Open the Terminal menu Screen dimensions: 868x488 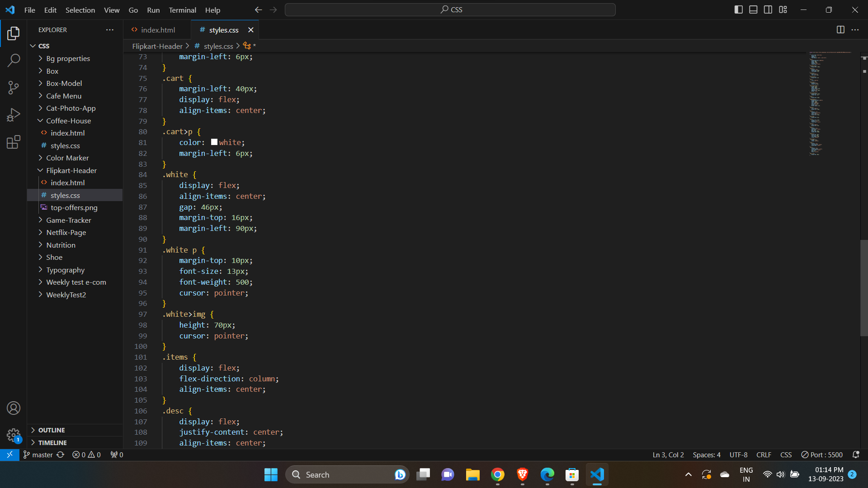pos(182,10)
